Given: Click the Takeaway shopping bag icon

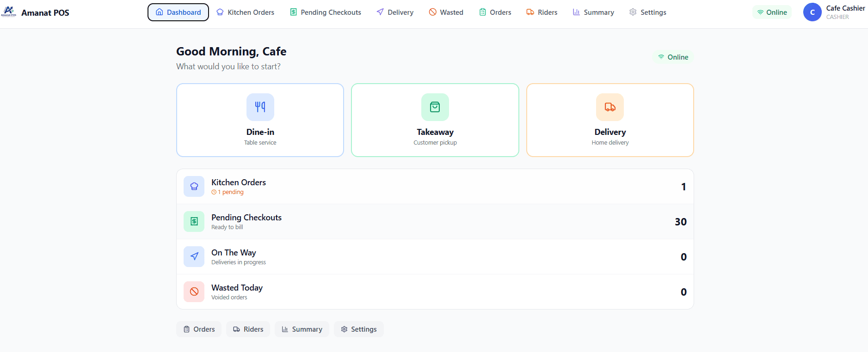Looking at the screenshot, I should [x=435, y=107].
